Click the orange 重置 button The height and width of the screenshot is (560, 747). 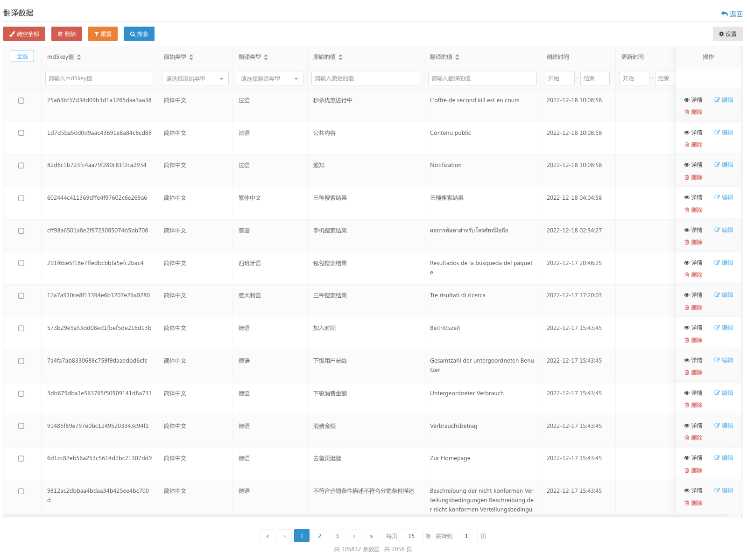coord(103,34)
